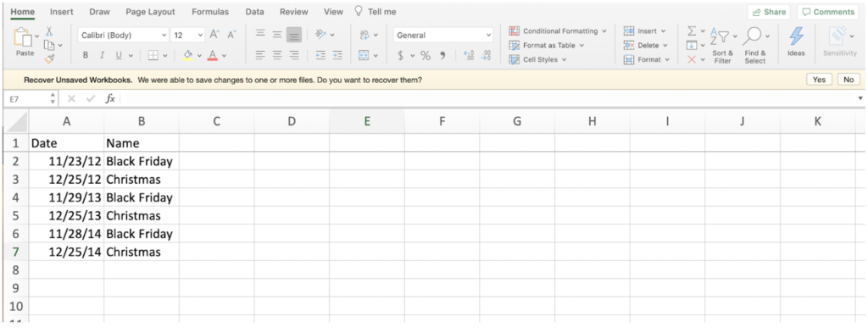Click the Cut scissors icon
Viewport: 868px width, 333px height.
(49, 31)
